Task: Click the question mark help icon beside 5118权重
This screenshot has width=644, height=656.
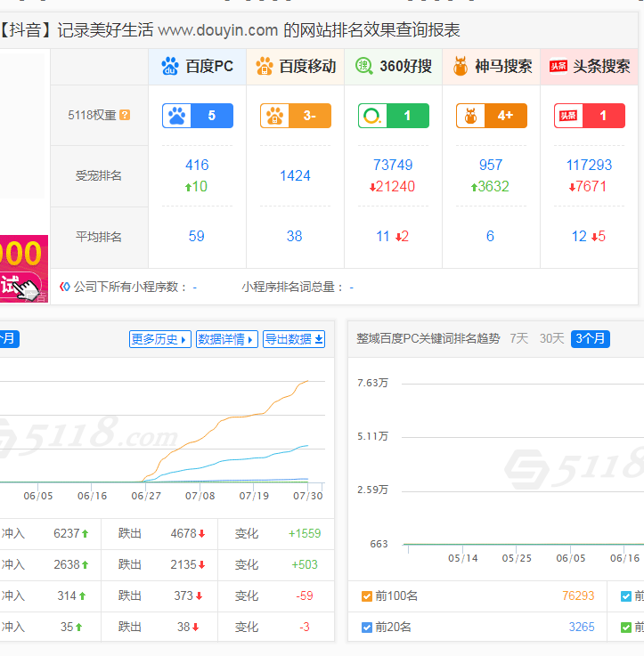Action: [x=125, y=115]
